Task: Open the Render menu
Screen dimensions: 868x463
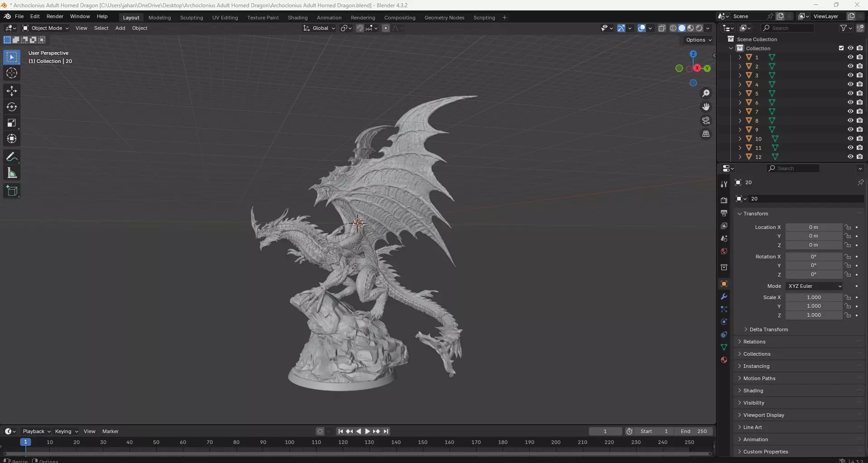Action: (x=55, y=16)
